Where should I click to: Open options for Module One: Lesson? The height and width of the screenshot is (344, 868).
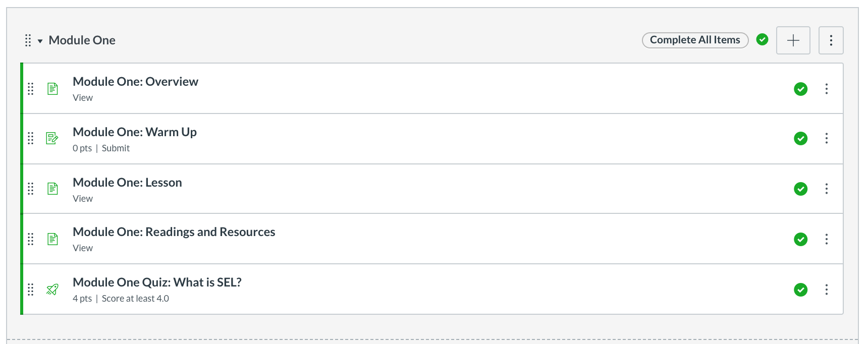(x=826, y=189)
